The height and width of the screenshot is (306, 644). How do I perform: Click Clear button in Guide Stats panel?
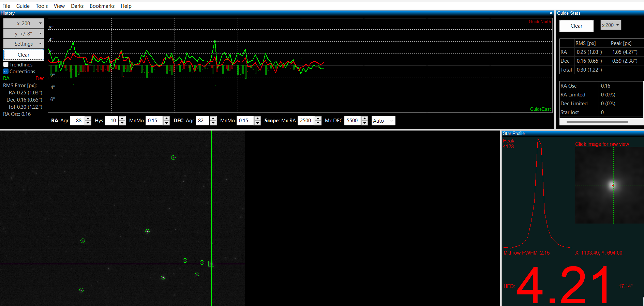point(576,26)
